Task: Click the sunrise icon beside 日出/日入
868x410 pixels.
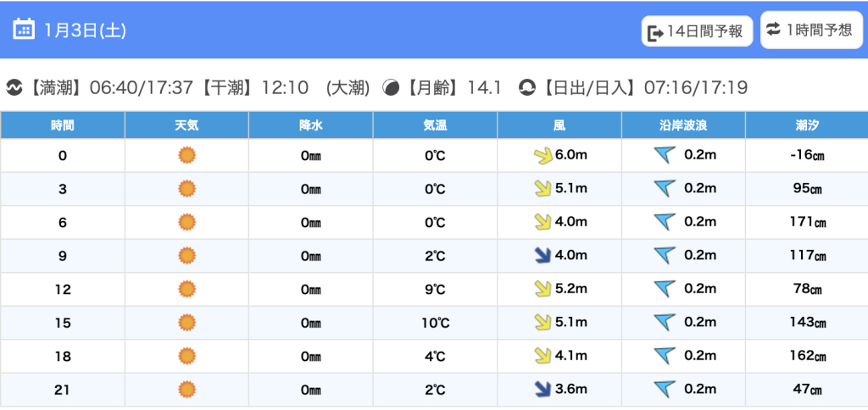Action: point(527,87)
